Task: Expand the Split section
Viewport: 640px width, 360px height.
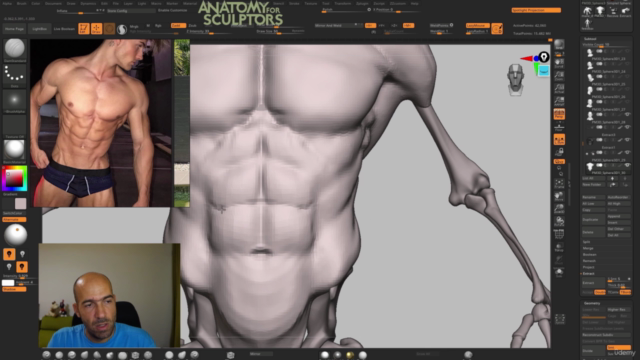Action: pyautogui.click(x=587, y=242)
